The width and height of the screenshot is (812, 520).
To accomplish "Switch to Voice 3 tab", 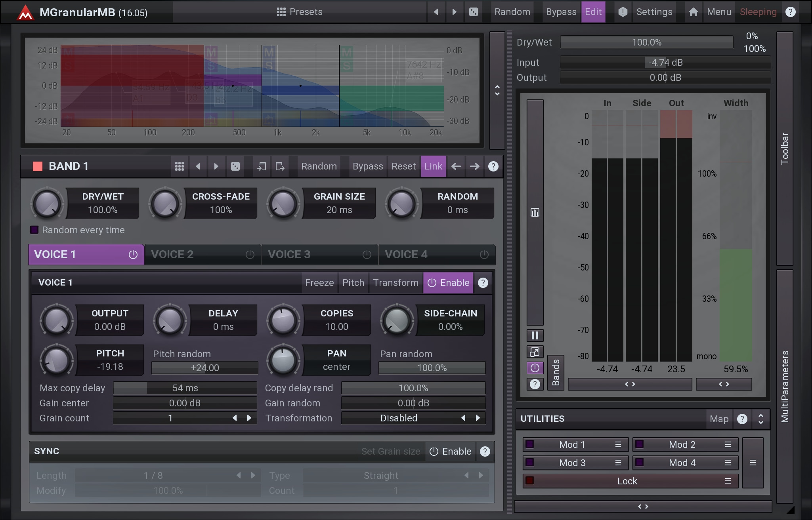I will [x=319, y=255].
